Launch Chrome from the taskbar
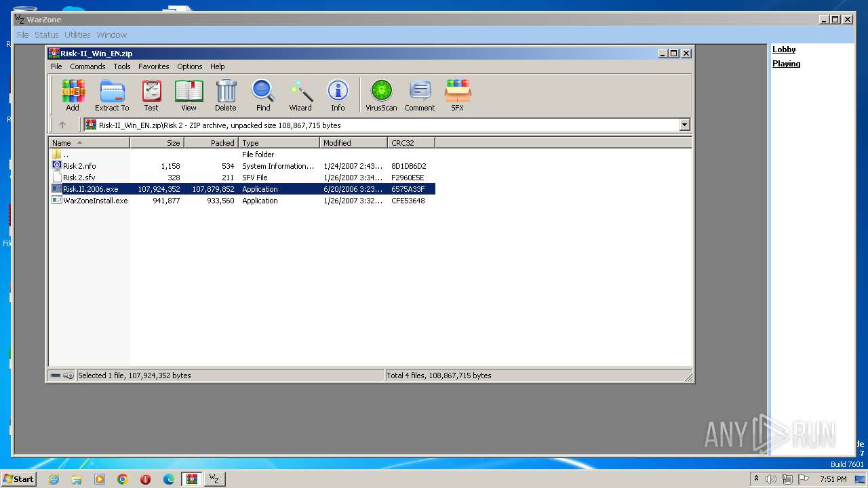This screenshot has width=868, height=488. click(123, 479)
